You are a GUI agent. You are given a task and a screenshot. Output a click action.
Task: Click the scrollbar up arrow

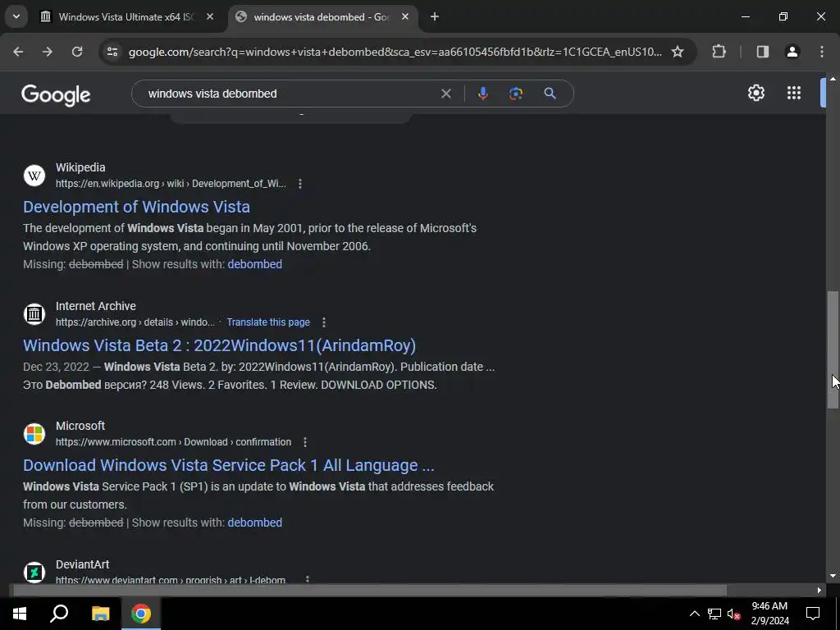(833, 79)
